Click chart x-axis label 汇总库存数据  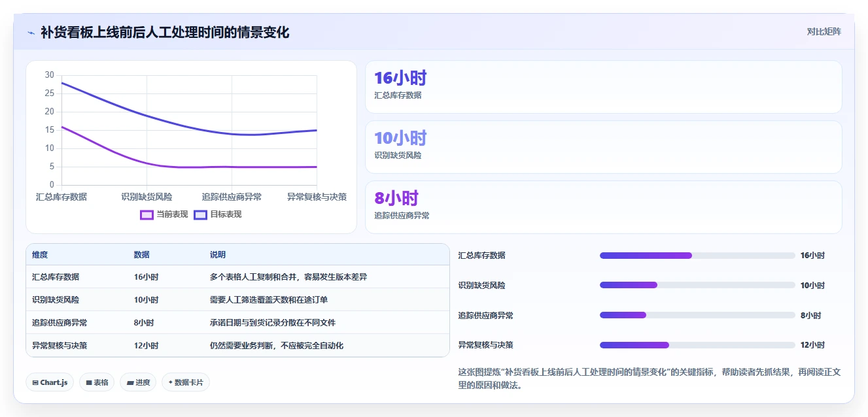pos(61,197)
